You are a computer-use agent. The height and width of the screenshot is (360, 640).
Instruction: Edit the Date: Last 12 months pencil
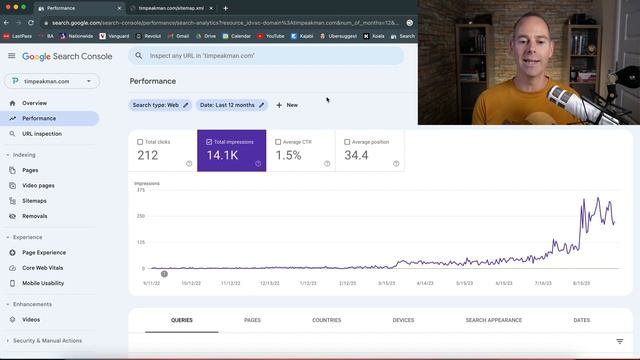pos(262,105)
